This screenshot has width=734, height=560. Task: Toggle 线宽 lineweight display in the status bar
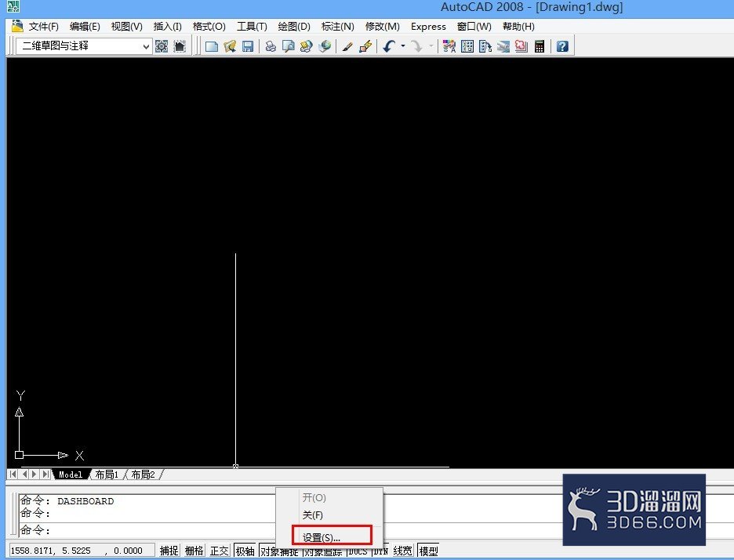[x=402, y=551]
